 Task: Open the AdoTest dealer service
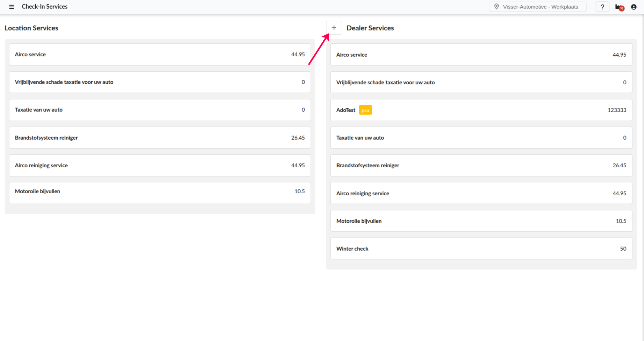point(481,110)
